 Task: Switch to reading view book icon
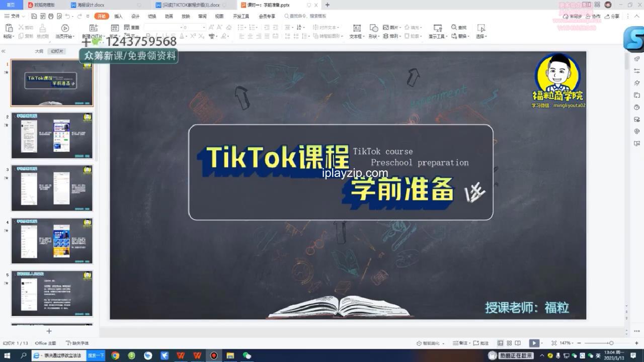point(519,343)
